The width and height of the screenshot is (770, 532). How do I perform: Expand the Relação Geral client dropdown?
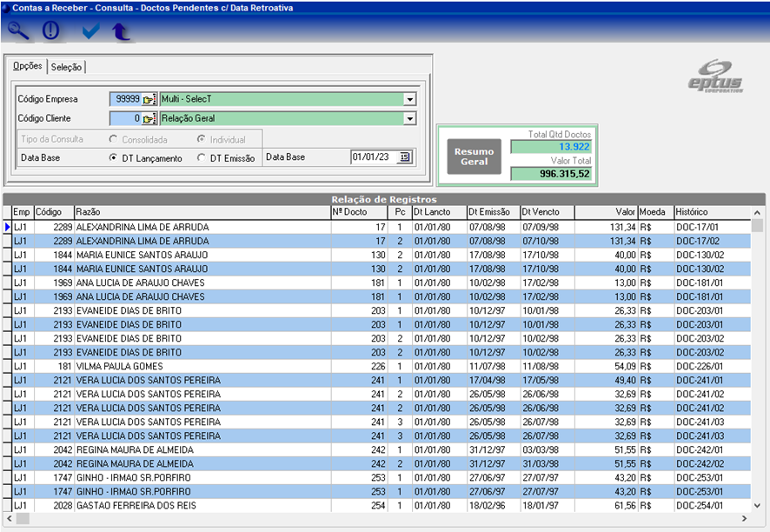[409, 118]
